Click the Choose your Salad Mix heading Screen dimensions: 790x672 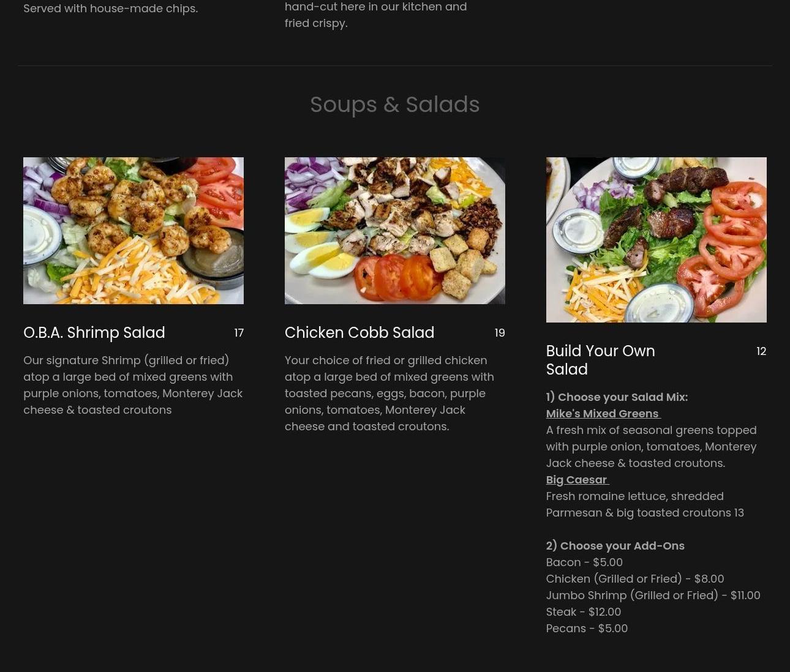(617, 397)
